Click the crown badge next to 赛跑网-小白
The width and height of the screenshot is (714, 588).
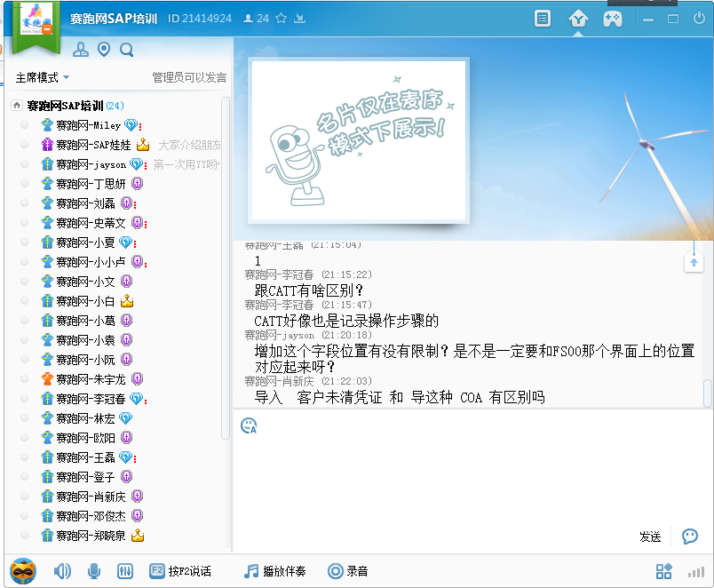[127, 300]
